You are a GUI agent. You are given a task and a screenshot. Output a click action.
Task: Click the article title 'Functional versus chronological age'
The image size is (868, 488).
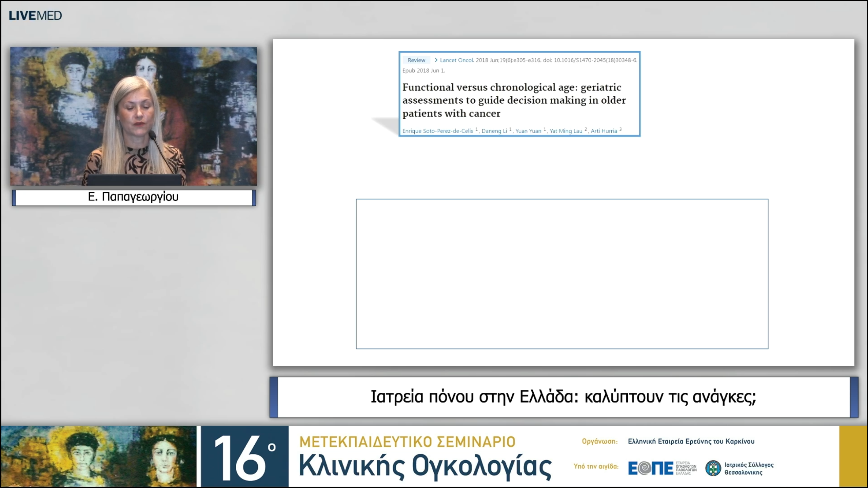tap(514, 100)
